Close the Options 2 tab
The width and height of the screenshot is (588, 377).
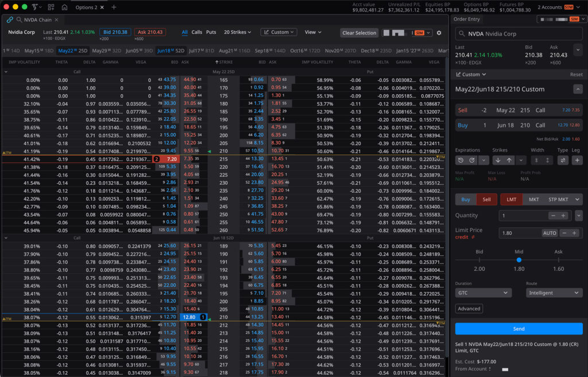coord(102,7)
